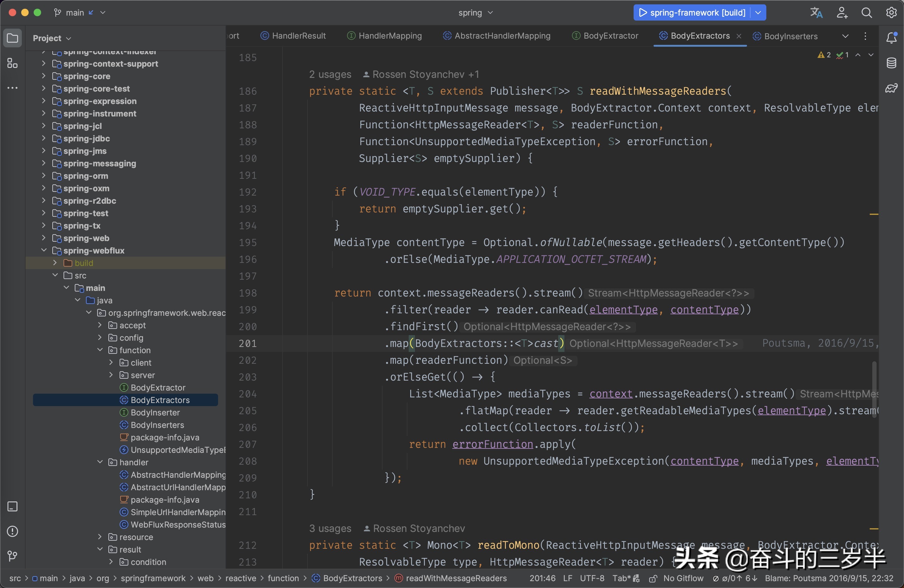Open the Terminal tool window icon

[x=12, y=506]
